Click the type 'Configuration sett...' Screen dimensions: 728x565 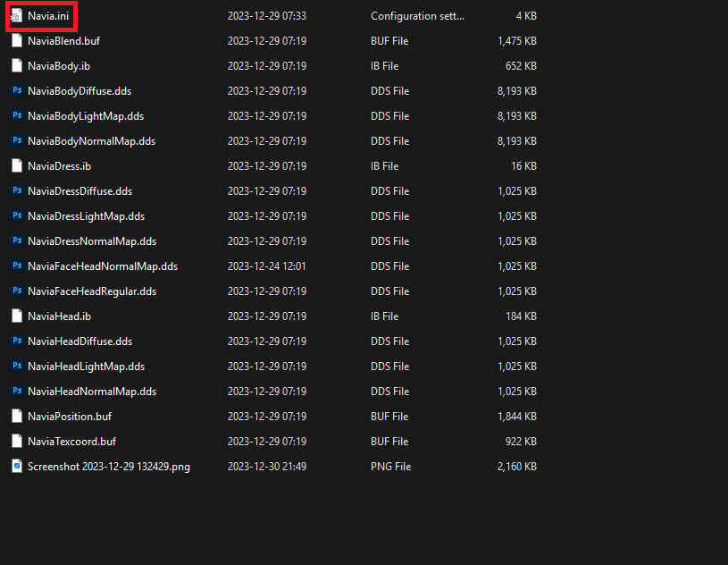[417, 16]
